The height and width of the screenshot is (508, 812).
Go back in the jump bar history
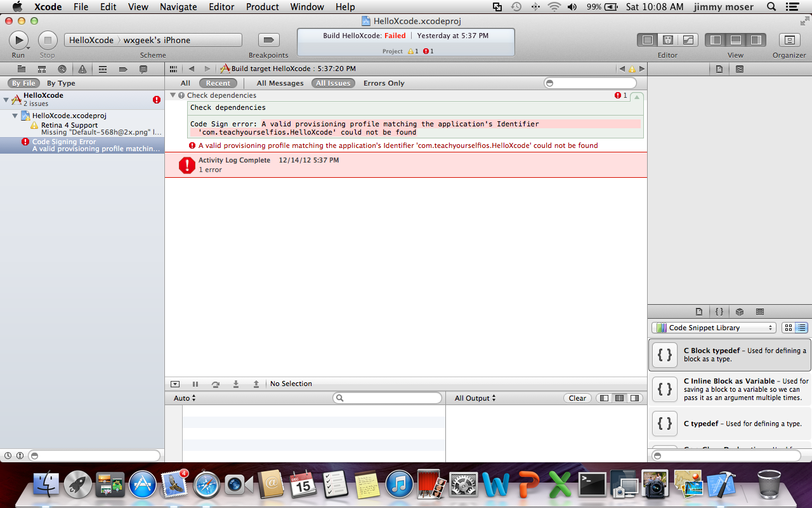tap(192, 69)
